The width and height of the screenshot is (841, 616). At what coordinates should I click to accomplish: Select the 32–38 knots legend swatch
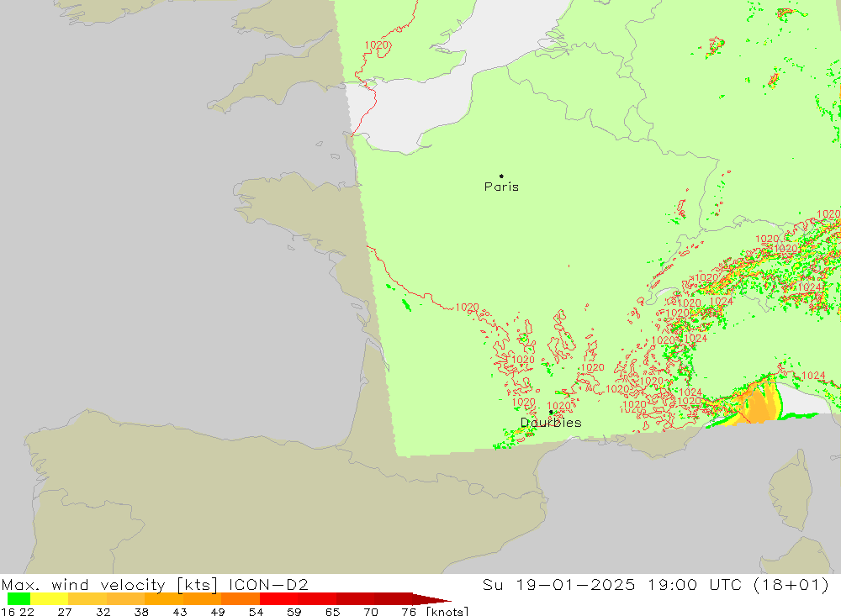[x=125, y=599]
